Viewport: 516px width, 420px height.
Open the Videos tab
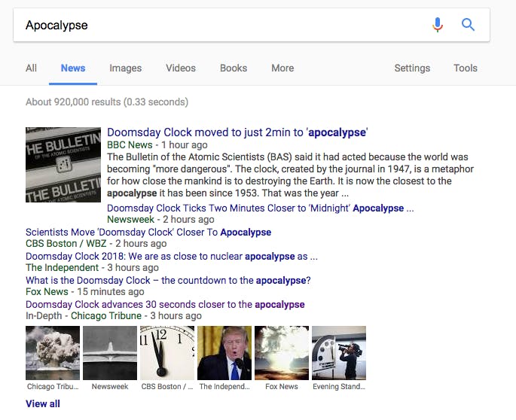(181, 68)
